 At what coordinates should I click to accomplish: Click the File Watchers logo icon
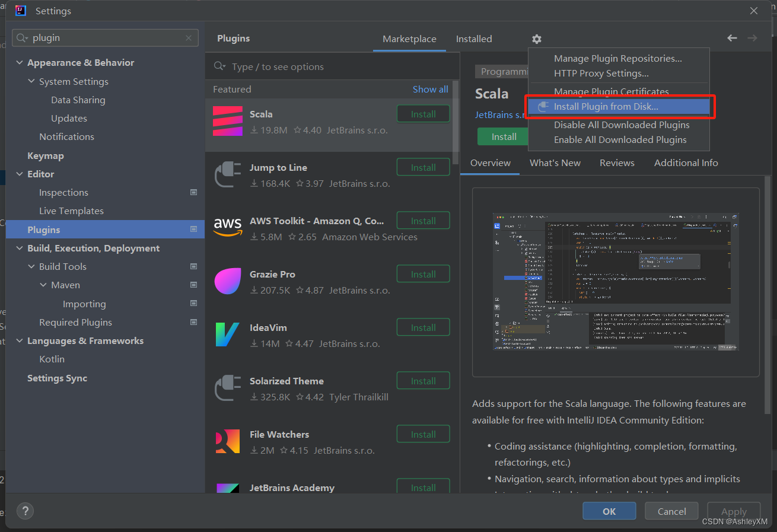[x=228, y=442]
